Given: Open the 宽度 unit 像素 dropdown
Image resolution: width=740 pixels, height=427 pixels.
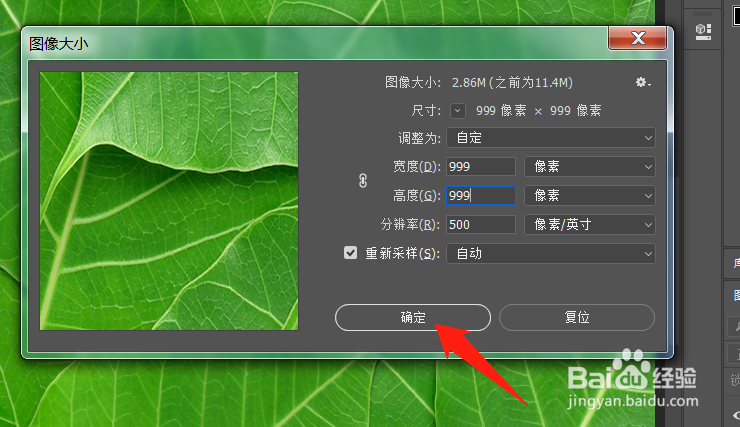Looking at the screenshot, I should [589, 167].
